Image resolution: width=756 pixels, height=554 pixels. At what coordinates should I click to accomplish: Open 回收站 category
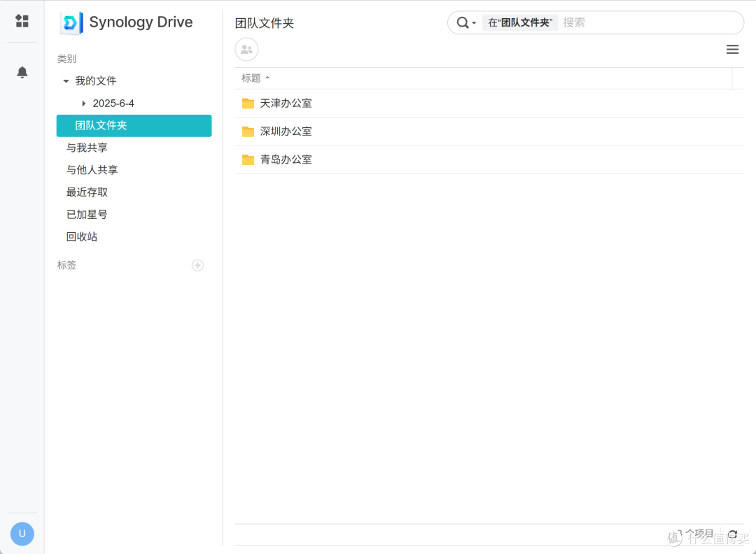[x=81, y=236]
